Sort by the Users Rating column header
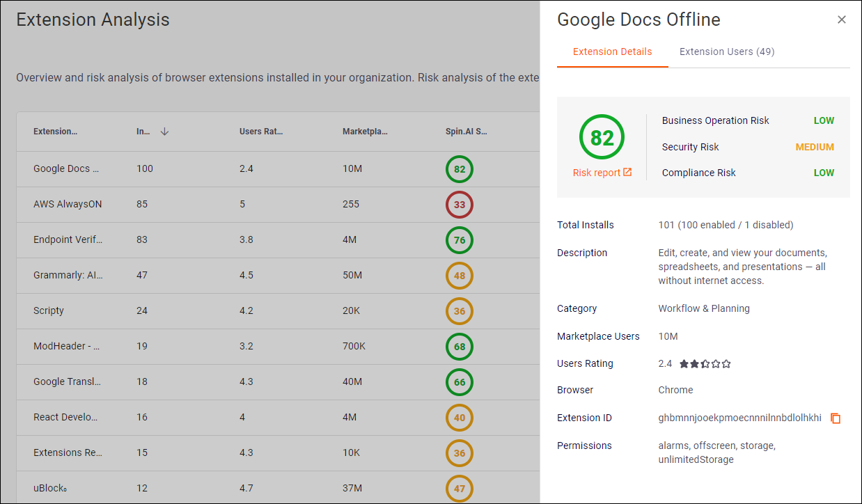 261,132
